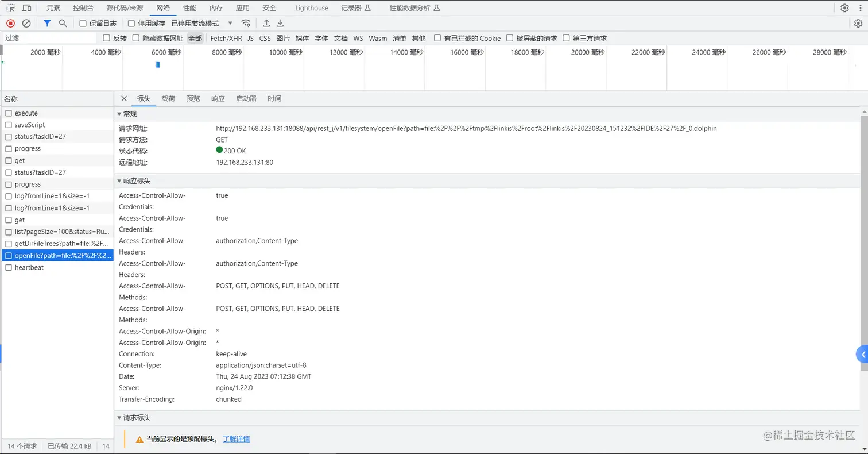Click the warning icon beside the provisional headers notice
The width and height of the screenshot is (868, 454).
tap(139, 439)
